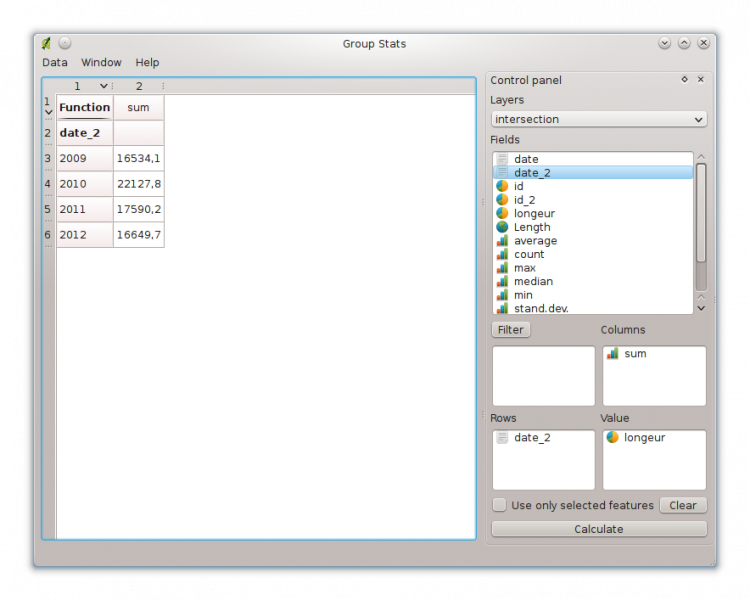The image size is (750, 600).
Task: Click the pie icon next to longeur field
Action: pyautogui.click(x=502, y=213)
